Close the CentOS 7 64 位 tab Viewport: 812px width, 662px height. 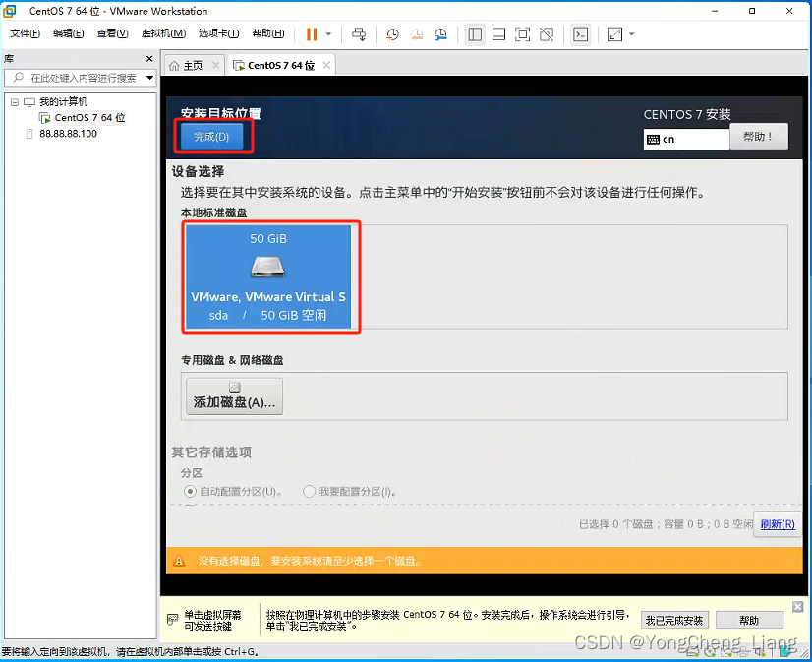[326, 65]
